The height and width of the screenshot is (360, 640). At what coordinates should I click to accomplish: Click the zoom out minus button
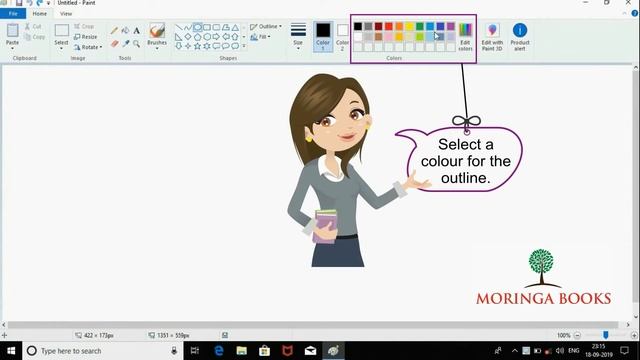point(577,335)
